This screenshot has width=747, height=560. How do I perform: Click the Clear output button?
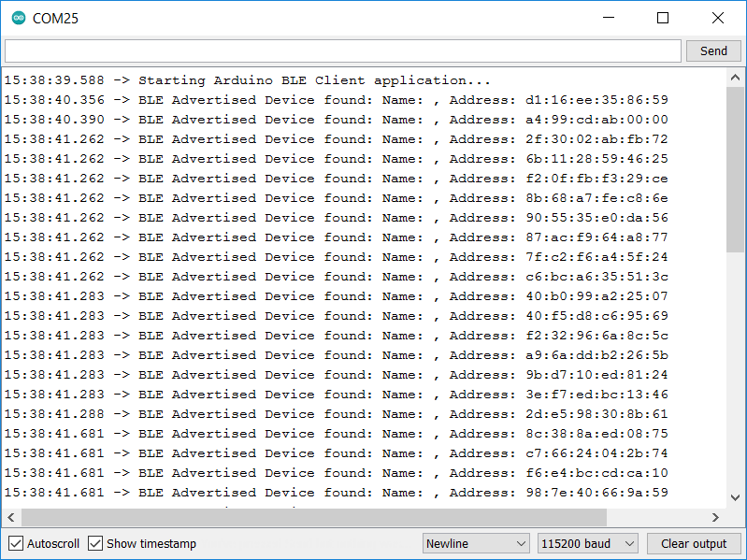[x=694, y=543]
